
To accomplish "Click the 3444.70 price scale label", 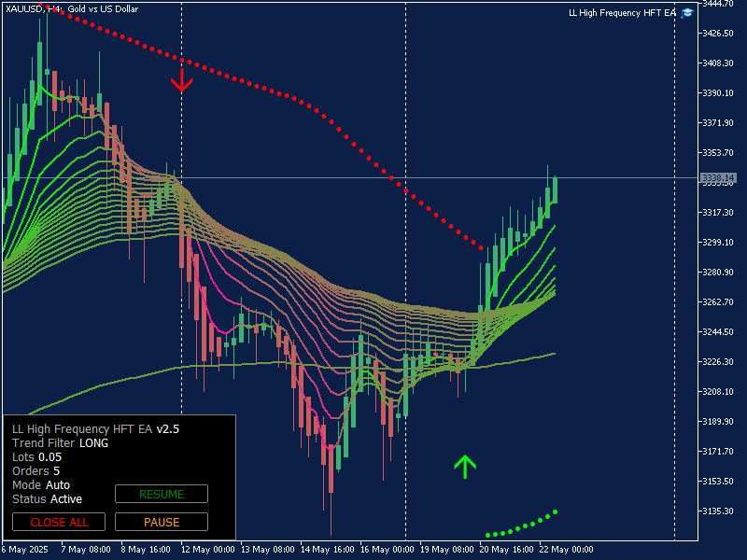I will (x=718, y=4).
